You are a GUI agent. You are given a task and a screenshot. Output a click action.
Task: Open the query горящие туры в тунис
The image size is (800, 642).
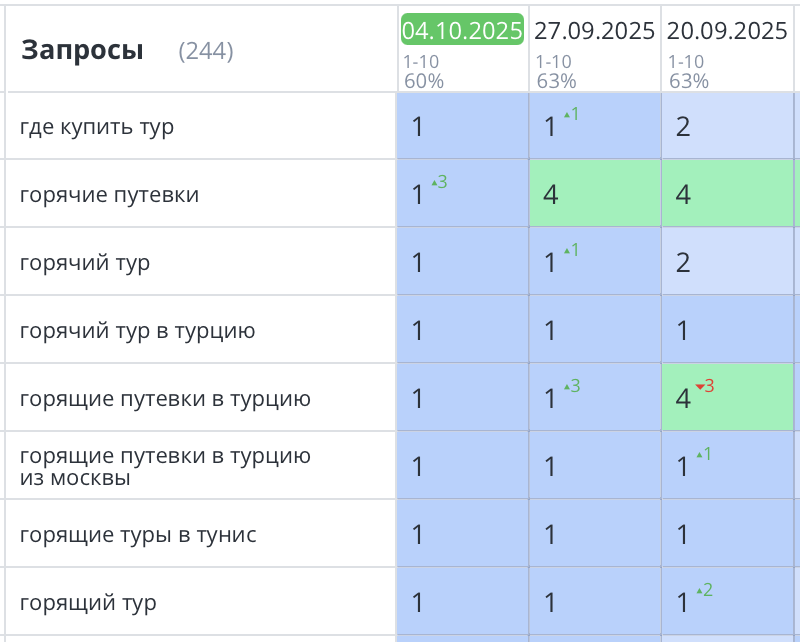pyautogui.click(x=138, y=535)
